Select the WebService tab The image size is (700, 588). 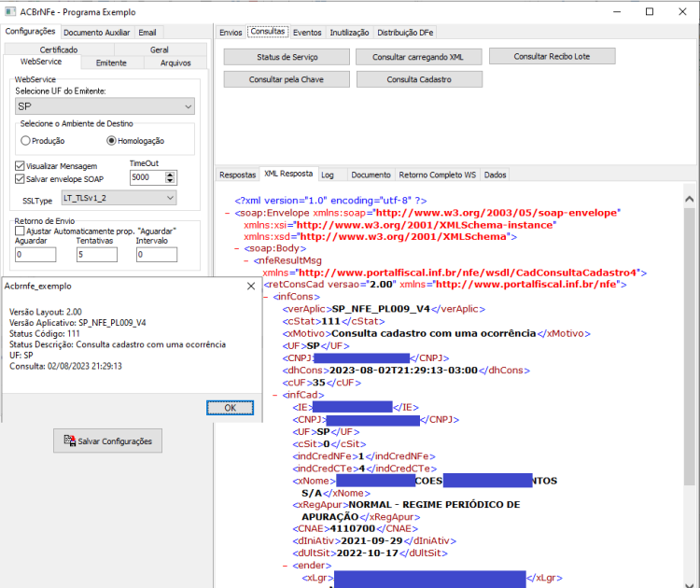tap(41, 62)
